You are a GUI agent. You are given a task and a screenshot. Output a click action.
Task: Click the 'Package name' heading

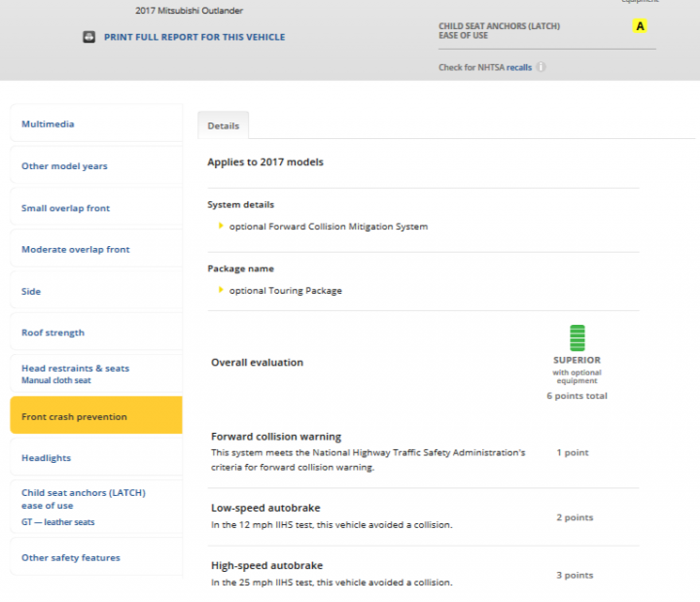(x=241, y=268)
